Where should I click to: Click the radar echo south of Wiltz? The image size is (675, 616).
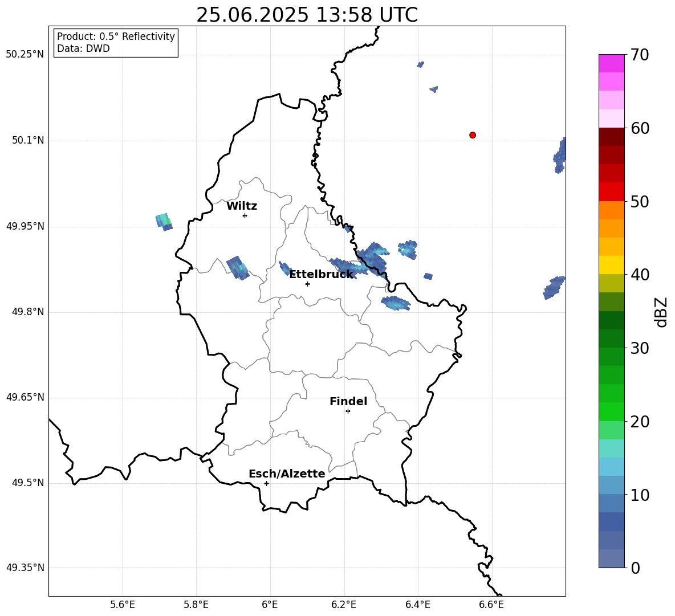[238, 268]
